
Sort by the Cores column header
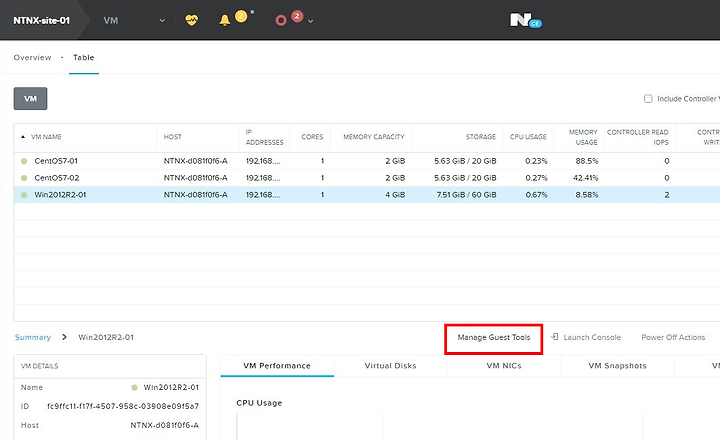coord(312,137)
